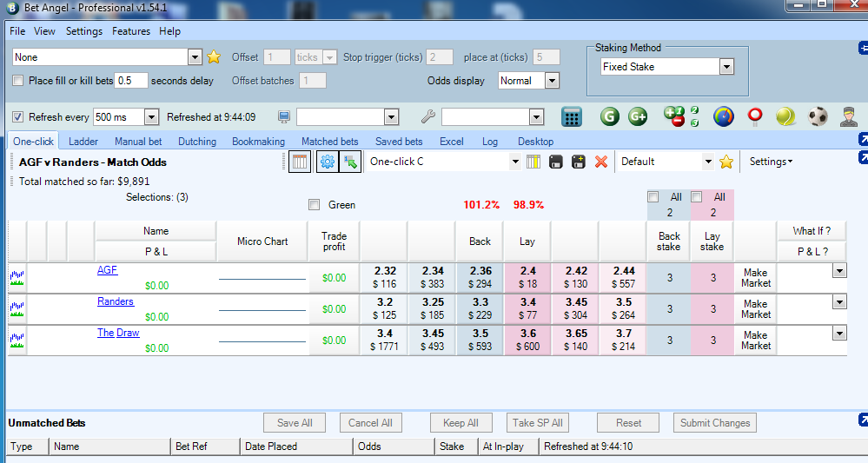The image size is (868, 463).
Task: Click the AGF selection link
Action: click(x=108, y=270)
